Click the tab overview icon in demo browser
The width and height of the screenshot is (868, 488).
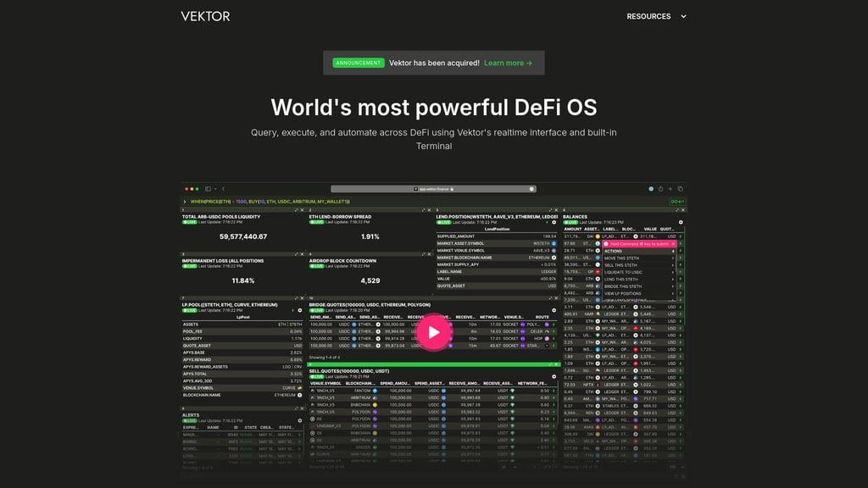[x=681, y=189]
